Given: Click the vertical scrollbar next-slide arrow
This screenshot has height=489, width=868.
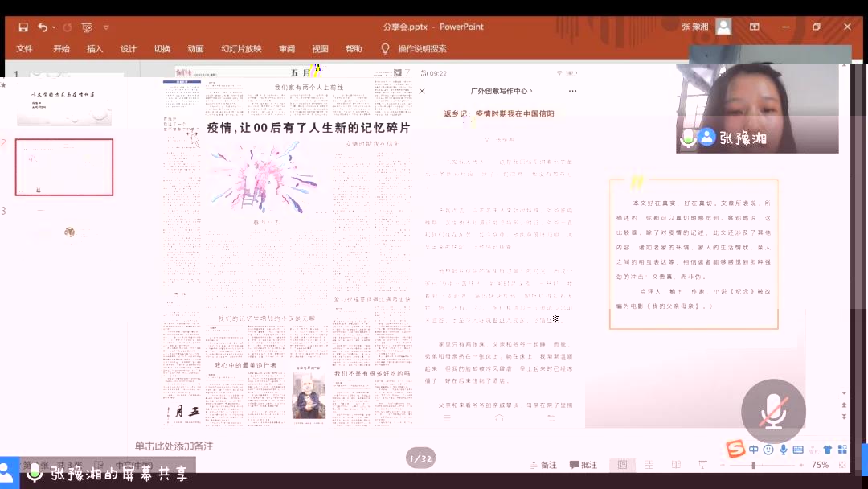Looking at the screenshot, I should 844,417.
